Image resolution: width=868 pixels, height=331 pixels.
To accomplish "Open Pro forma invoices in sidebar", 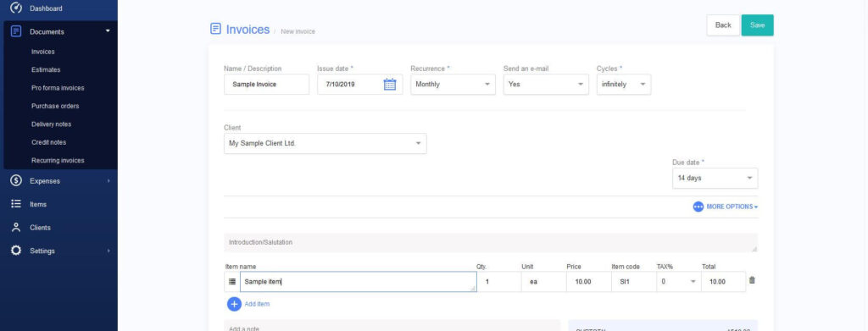I will [58, 88].
